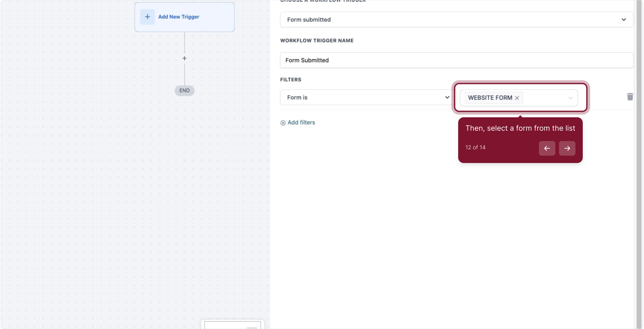
Task: Click the plus icon beside Add New Trigger
Action: [147, 17]
